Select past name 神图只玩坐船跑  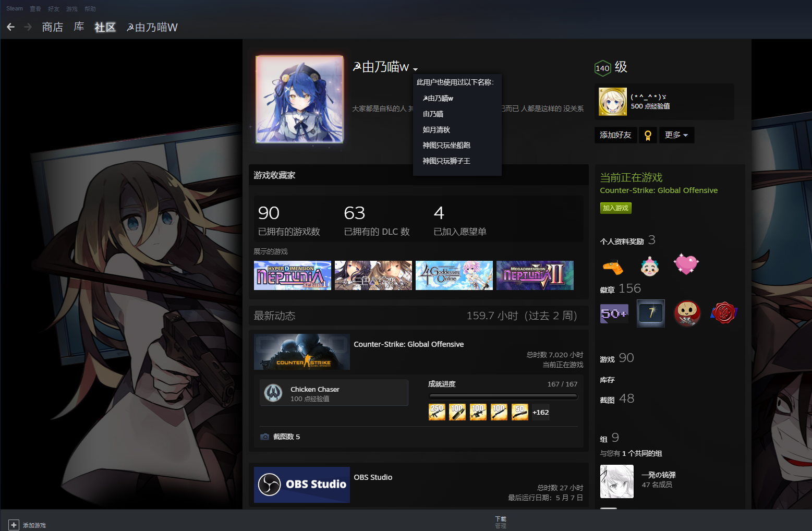pos(446,146)
